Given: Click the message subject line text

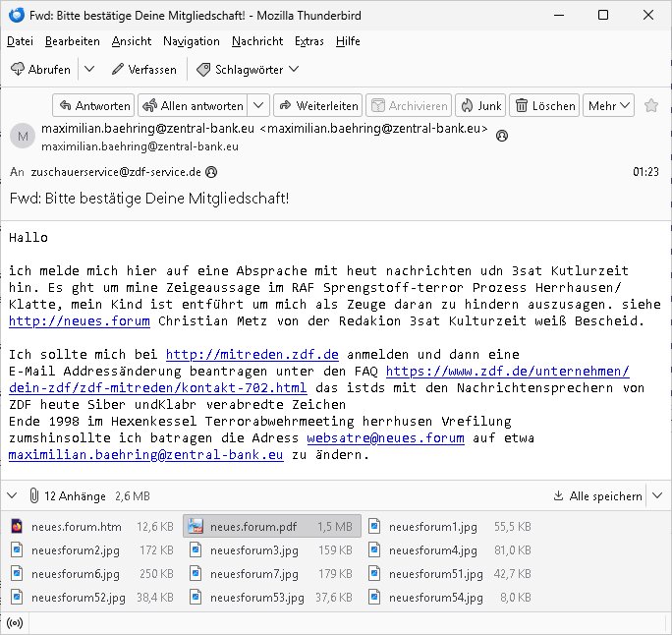Looking at the screenshot, I should 149,199.
